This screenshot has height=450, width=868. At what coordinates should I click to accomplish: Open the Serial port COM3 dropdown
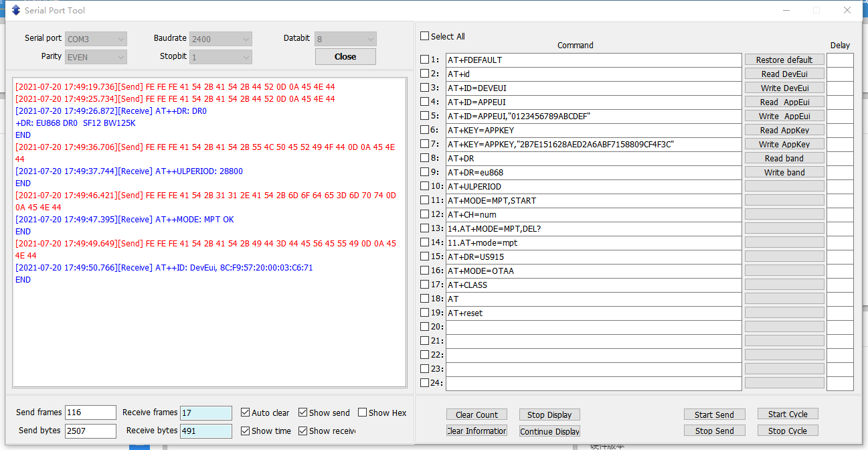click(96, 40)
